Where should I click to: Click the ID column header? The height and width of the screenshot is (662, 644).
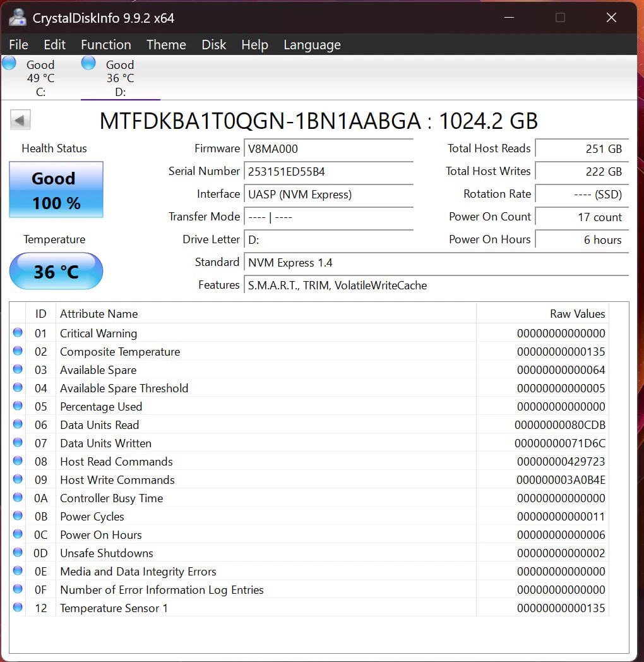pos(40,314)
